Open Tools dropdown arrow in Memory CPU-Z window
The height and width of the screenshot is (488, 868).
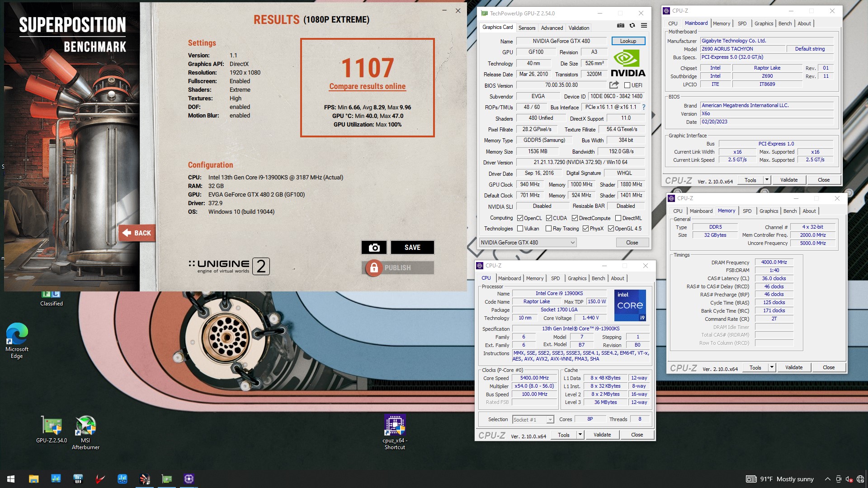[x=772, y=367]
